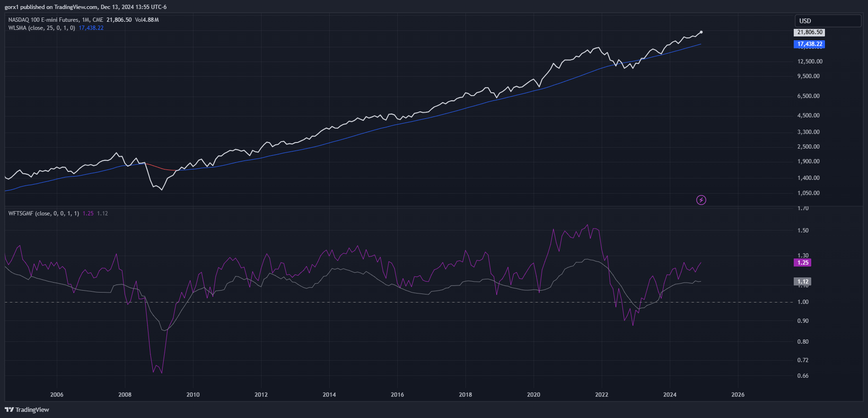Viewport: 868px width, 418px height.
Task: Click the 1,400.00 price axis label
Action: pos(808,178)
